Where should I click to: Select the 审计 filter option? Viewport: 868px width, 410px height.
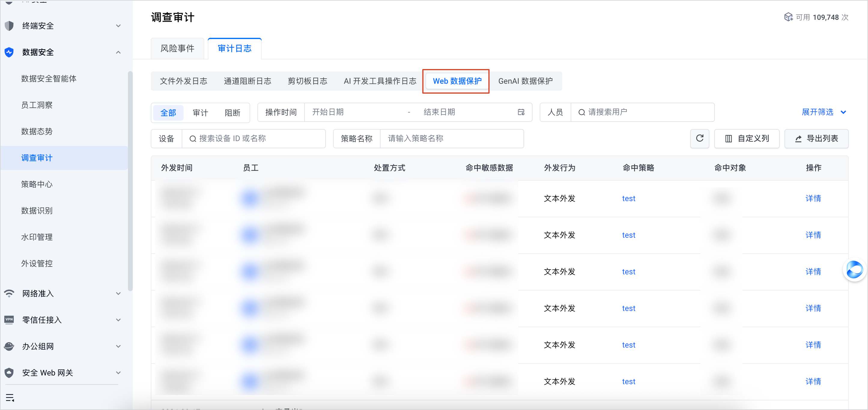tap(201, 113)
